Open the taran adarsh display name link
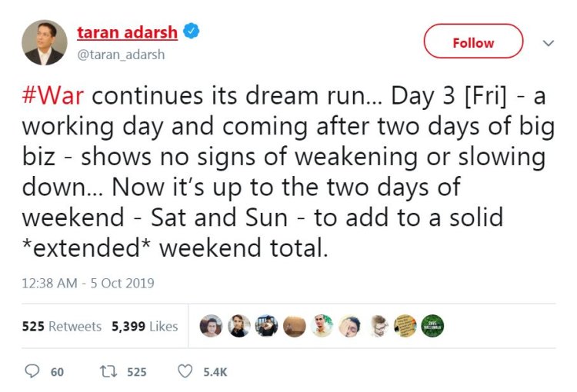 tap(127, 32)
